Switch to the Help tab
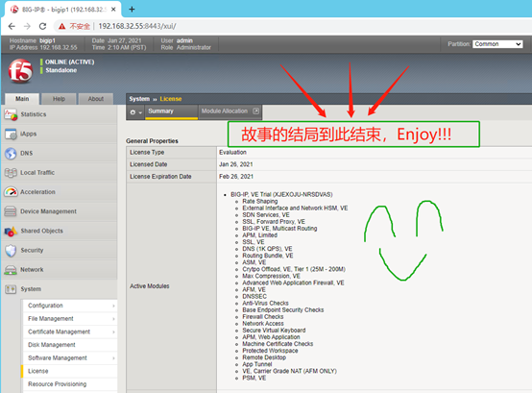The image size is (532, 393). click(59, 99)
